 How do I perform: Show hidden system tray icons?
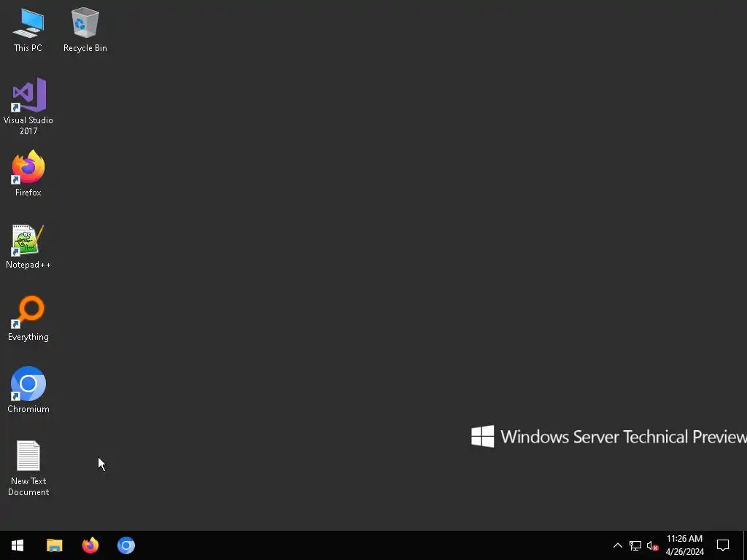617,545
